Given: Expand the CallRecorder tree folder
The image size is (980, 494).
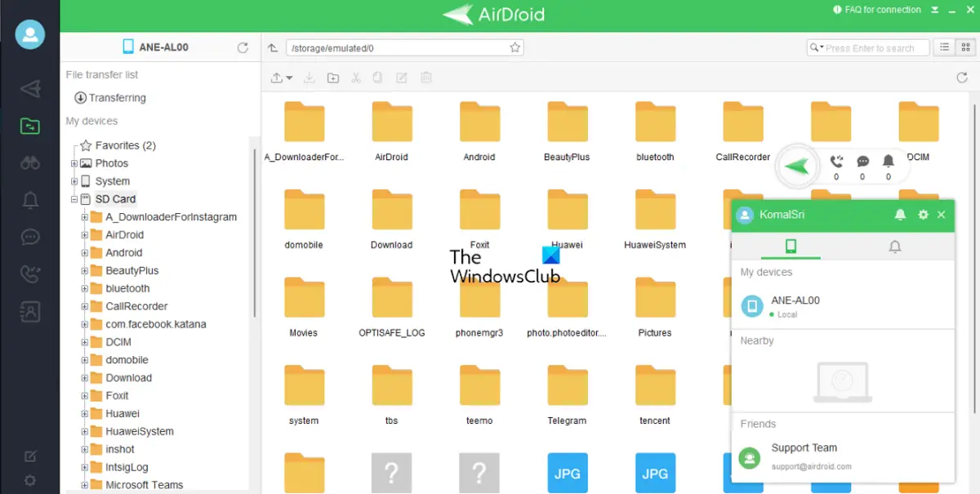Looking at the screenshot, I should tap(85, 306).
